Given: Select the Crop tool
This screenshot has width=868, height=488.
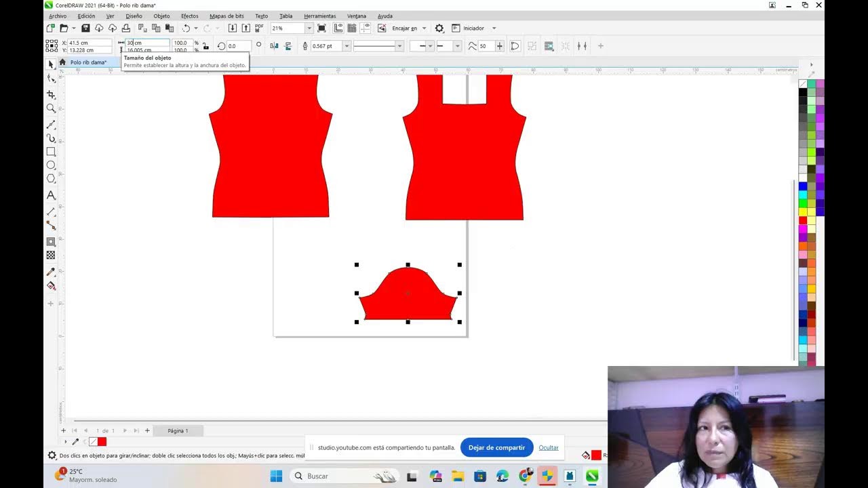Looking at the screenshot, I should click(x=51, y=94).
